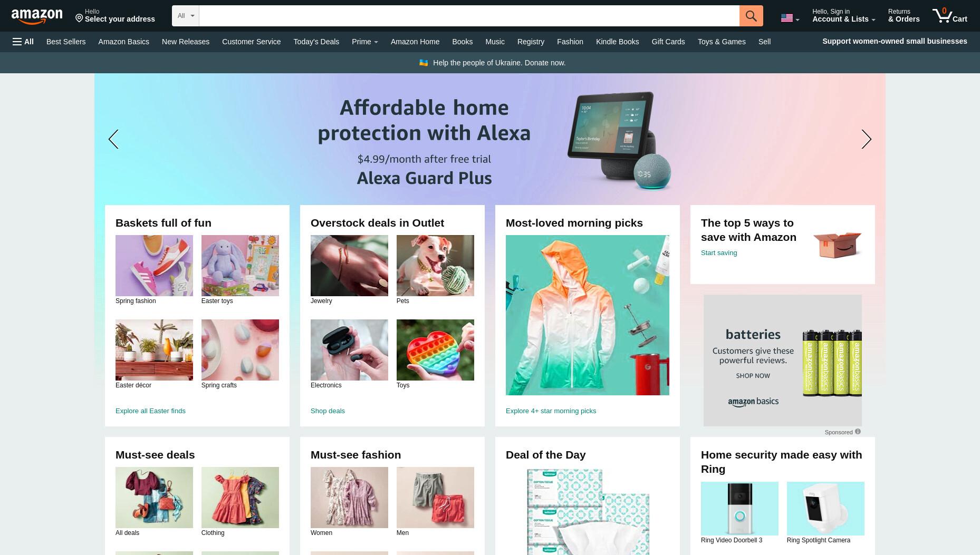Click the location pin address selector
The height and width of the screenshot is (555, 980).
click(x=115, y=15)
